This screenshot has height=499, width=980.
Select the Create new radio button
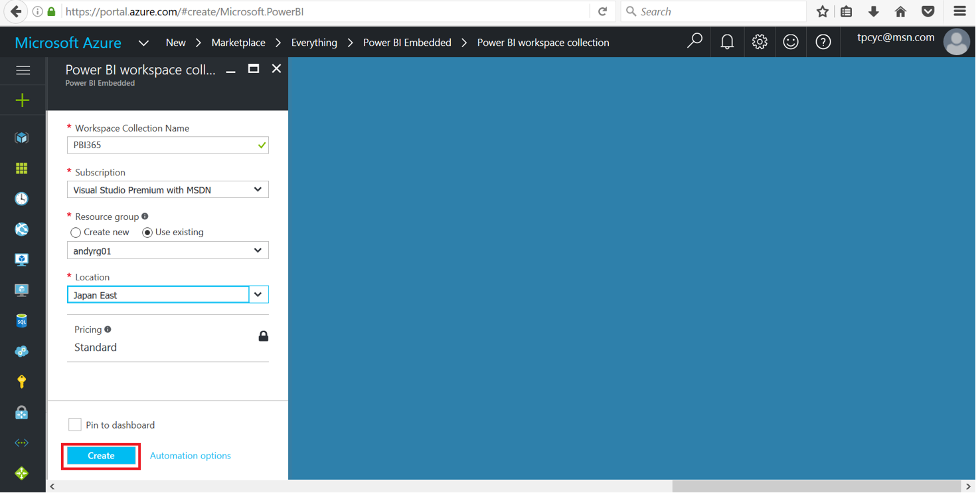(x=76, y=233)
